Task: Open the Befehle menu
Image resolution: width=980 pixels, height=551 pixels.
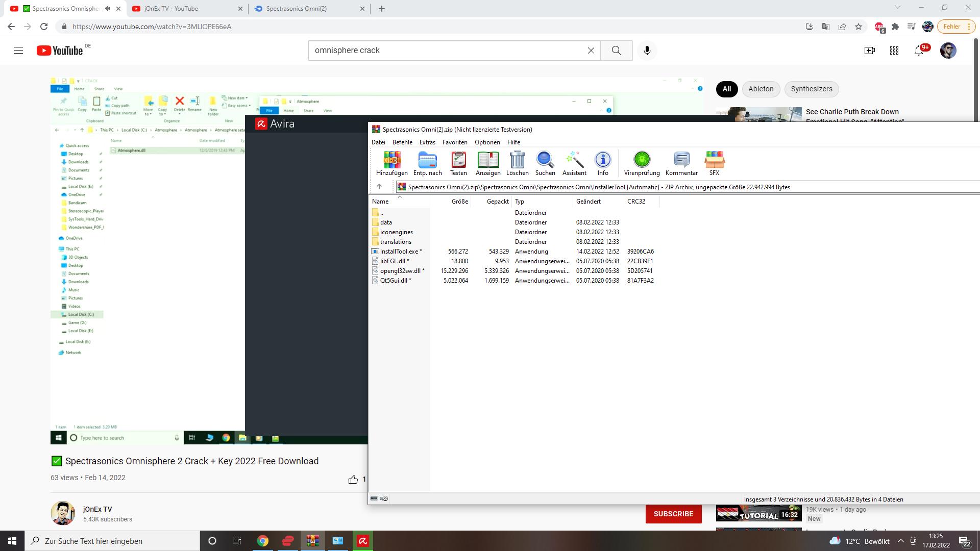Action: point(402,142)
